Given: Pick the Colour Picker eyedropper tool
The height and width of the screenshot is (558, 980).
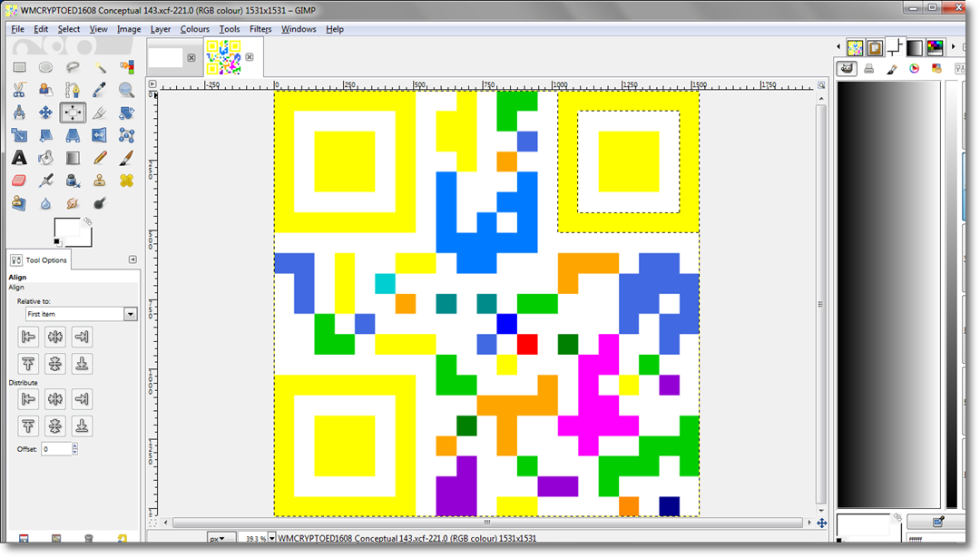Looking at the screenshot, I should coord(100,90).
